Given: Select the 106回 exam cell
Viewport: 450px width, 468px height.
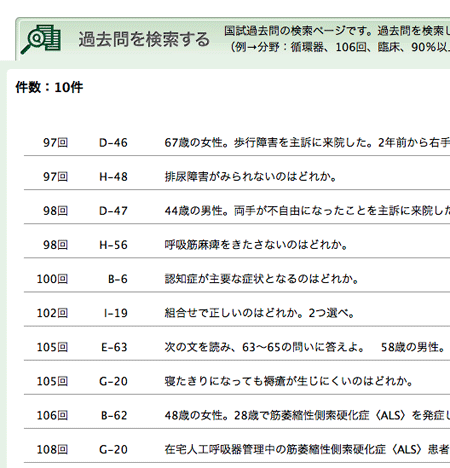Looking at the screenshot, I should click(x=52, y=415).
